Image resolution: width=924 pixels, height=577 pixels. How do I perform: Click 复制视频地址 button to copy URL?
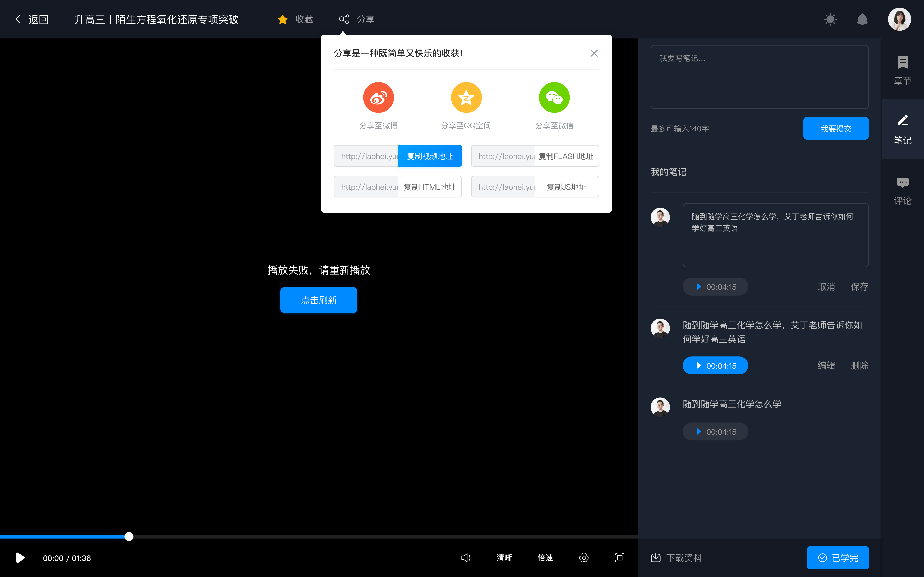429,156
